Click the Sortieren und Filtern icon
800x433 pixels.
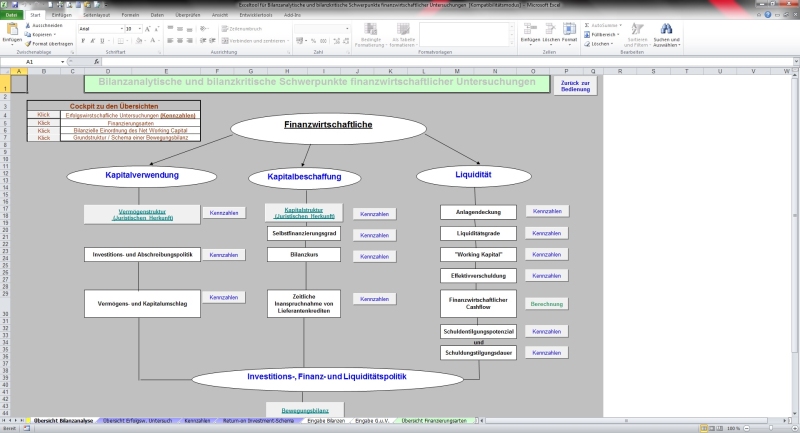point(635,35)
